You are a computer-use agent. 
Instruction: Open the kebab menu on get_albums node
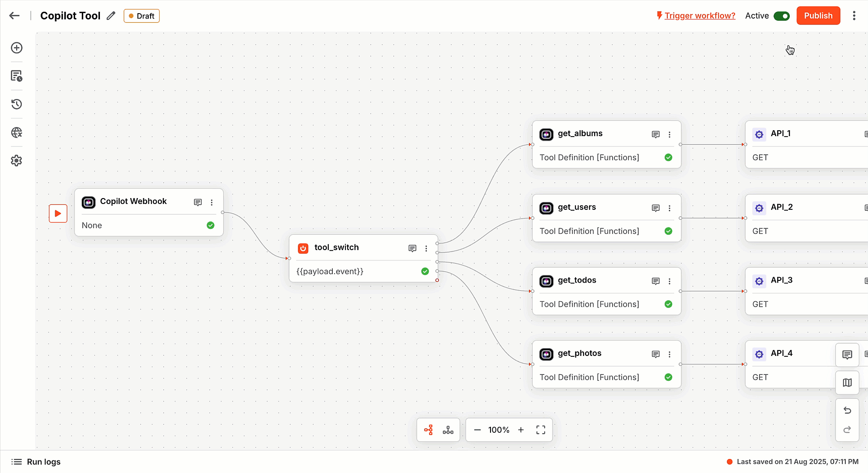(670, 134)
